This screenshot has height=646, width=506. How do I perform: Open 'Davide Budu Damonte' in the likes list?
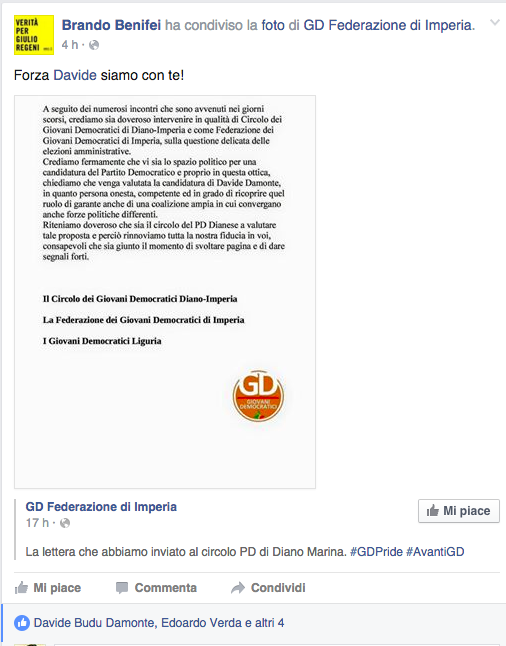[95, 623]
